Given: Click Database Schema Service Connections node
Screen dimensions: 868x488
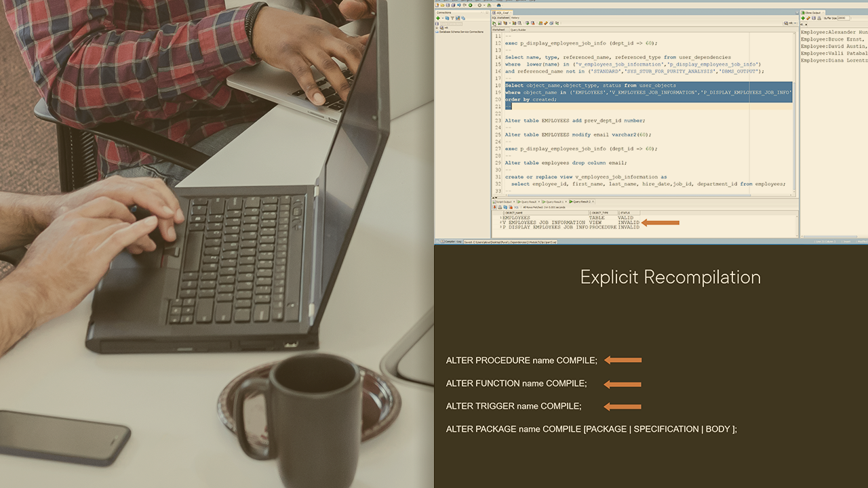Looking at the screenshot, I should point(461,32).
